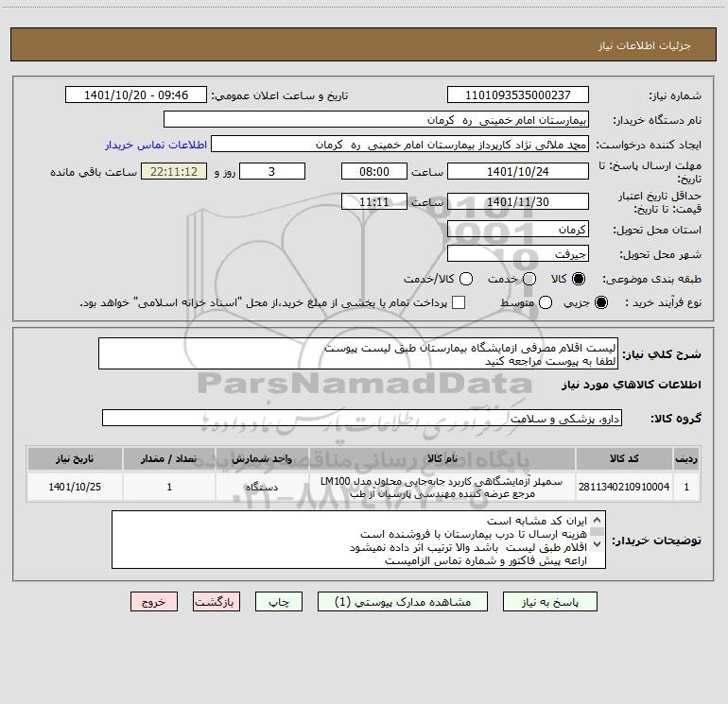Click the سمپلر آزمایشگاهی LM100 product name cell
The width and height of the screenshot is (728, 704).
pos(442,487)
